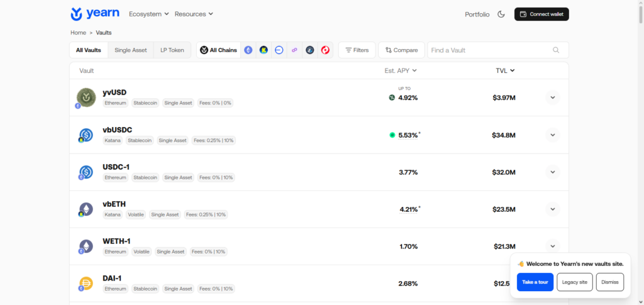Filter vaults by Katana chain icon
This screenshot has width=644, height=305.
[x=264, y=50]
